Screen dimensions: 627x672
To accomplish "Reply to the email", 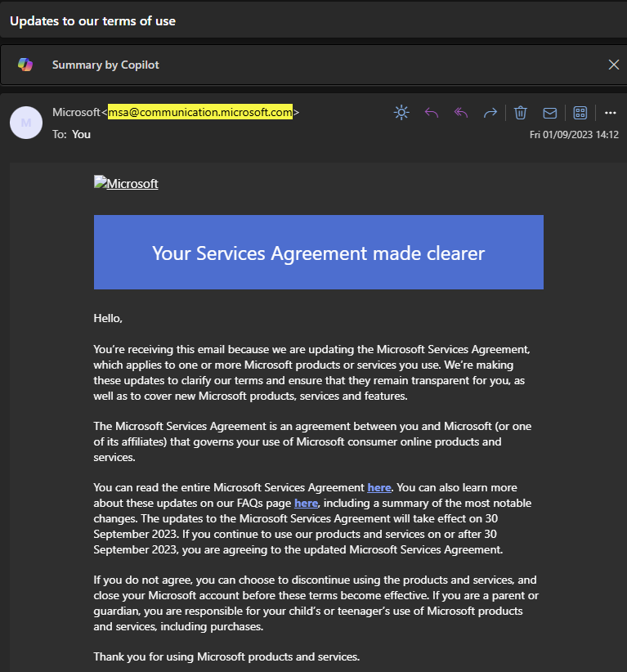I will 431,113.
